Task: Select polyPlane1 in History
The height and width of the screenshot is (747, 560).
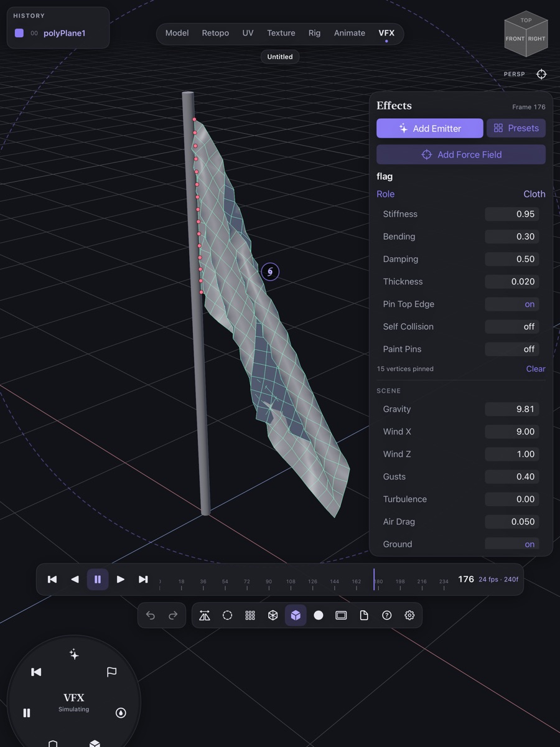Action: 64,33
